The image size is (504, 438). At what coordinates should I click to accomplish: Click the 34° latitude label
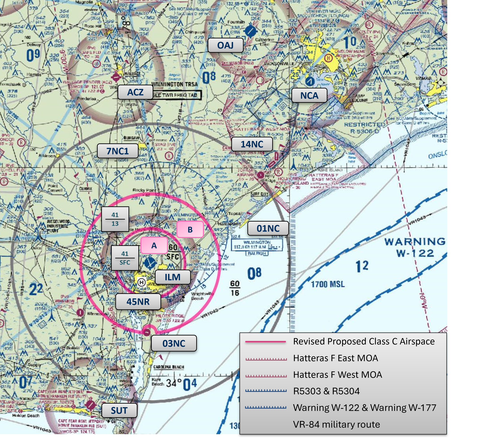tap(174, 383)
